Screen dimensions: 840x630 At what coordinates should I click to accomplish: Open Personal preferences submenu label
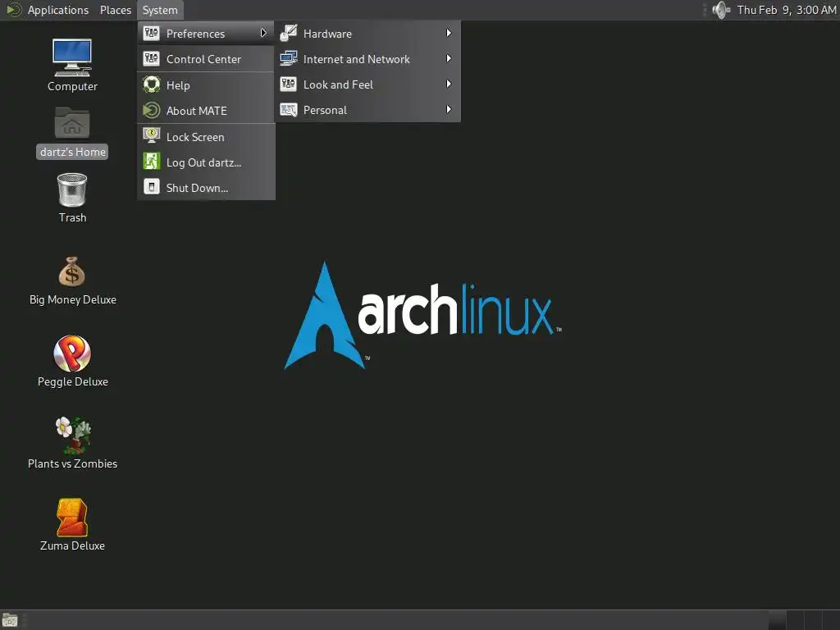click(325, 110)
